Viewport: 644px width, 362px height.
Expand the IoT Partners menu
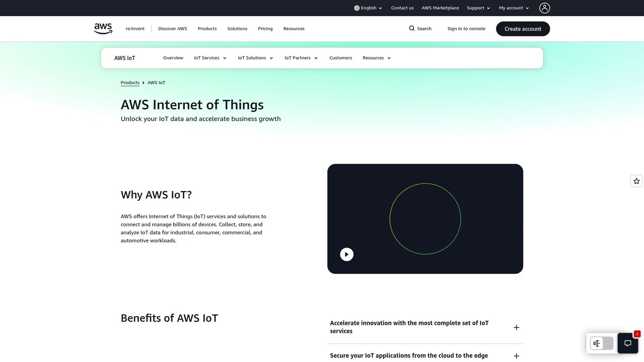301,58
